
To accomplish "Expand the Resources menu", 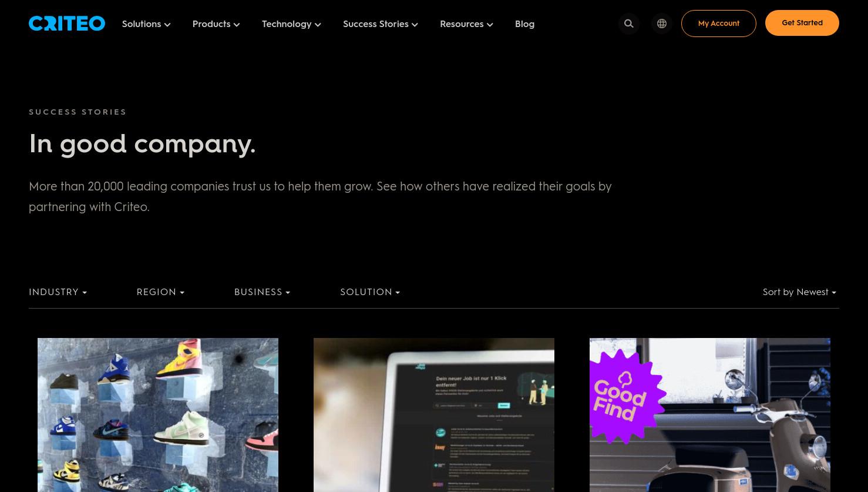I will tap(466, 24).
